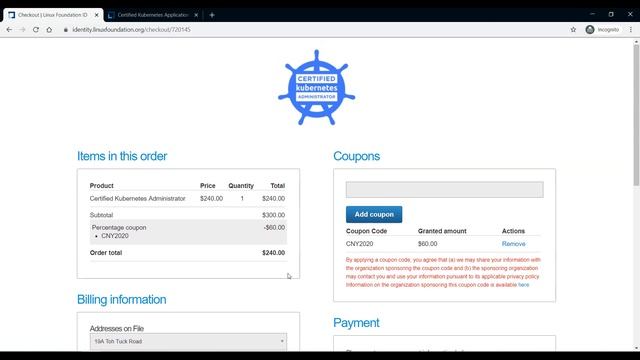
Task: Click the page vertical scrollbar
Action: [x=636, y=114]
